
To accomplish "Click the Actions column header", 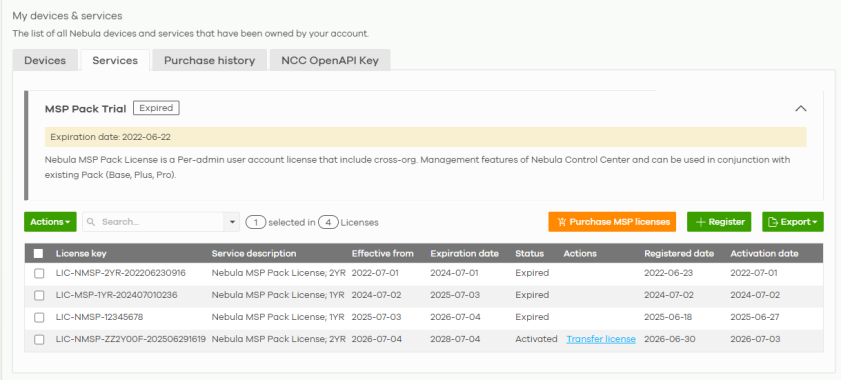I will coord(580,253).
